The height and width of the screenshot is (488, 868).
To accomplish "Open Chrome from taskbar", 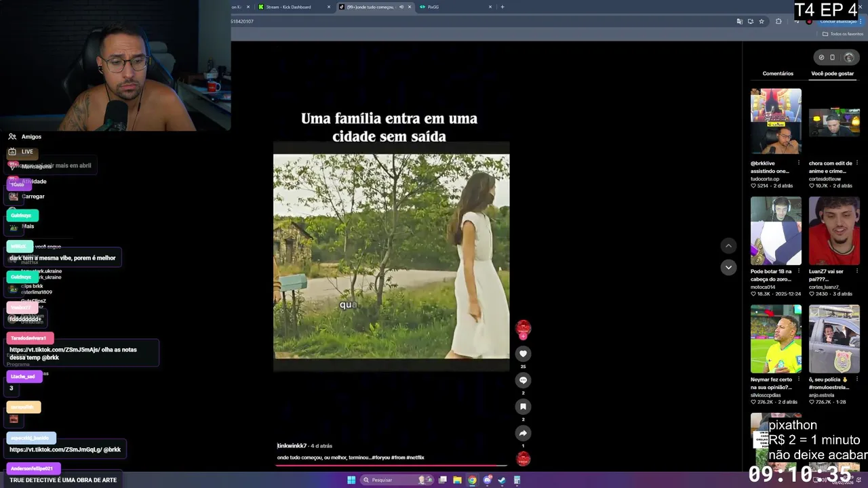I will tap(472, 480).
